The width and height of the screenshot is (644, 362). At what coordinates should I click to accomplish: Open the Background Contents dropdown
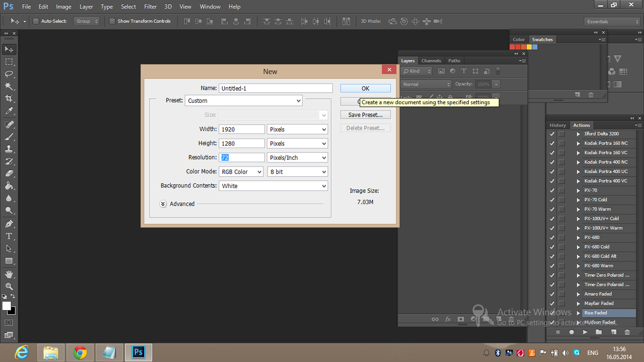click(273, 186)
